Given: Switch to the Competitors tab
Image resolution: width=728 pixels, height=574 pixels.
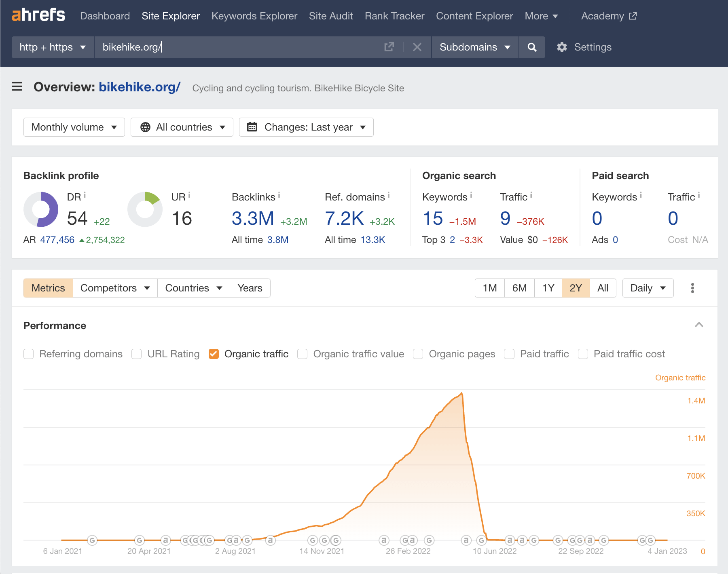Looking at the screenshot, I should [114, 288].
